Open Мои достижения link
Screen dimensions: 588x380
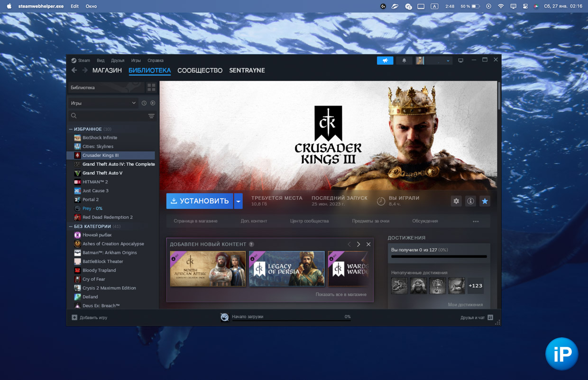coord(465,305)
